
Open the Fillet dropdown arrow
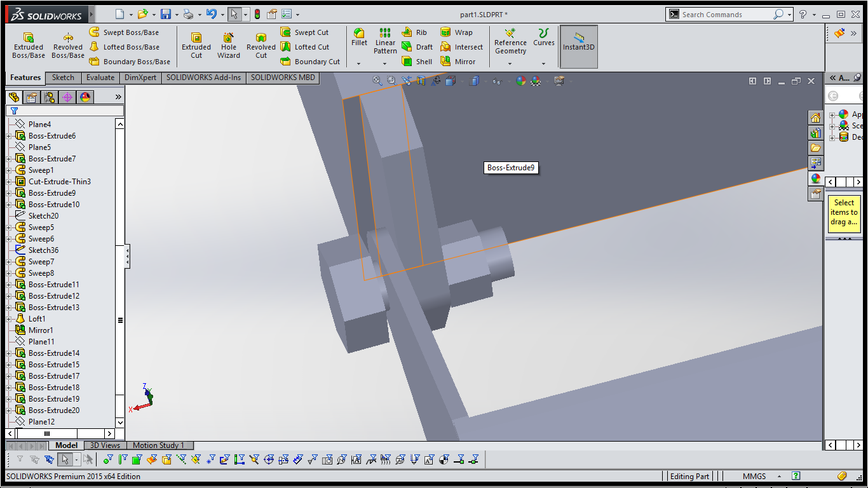click(x=359, y=64)
